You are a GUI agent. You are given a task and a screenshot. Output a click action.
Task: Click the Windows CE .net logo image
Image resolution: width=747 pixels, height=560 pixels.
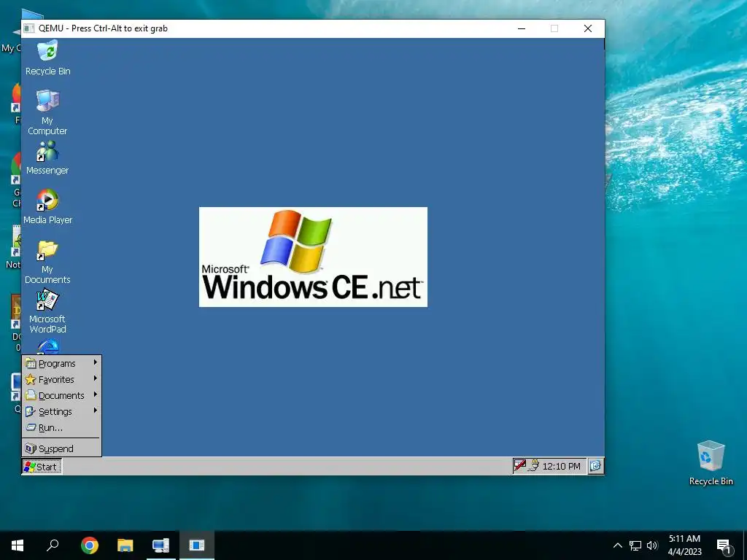pyautogui.click(x=313, y=257)
